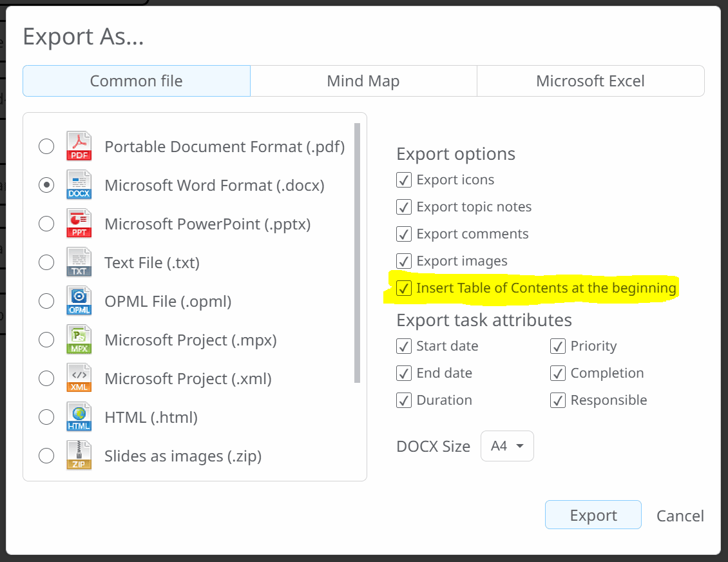Click the MPX Microsoft Project icon
The width and height of the screenshot is (728, 562).
pyautogui.click(x=79, y=340)
